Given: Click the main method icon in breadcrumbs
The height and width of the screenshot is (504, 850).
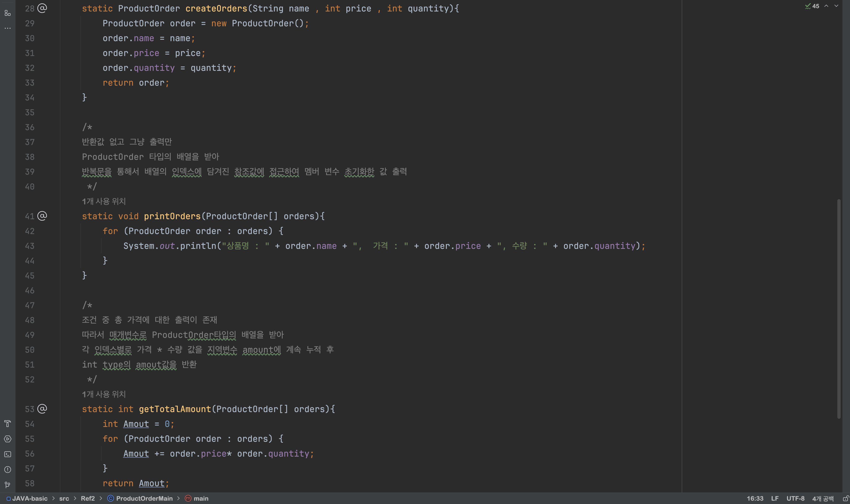Looking at the screenshot, I should pyautogui.click(x=188, y=498).
